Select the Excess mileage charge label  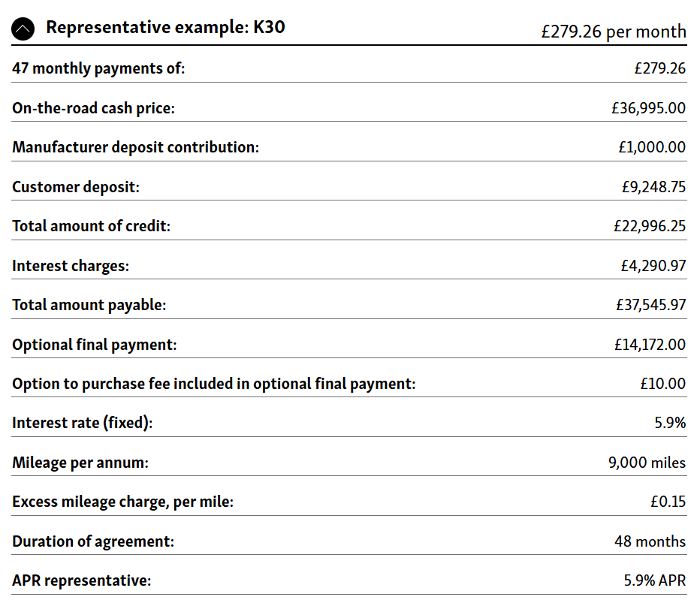pyautogui.click(x=122, y=502)
